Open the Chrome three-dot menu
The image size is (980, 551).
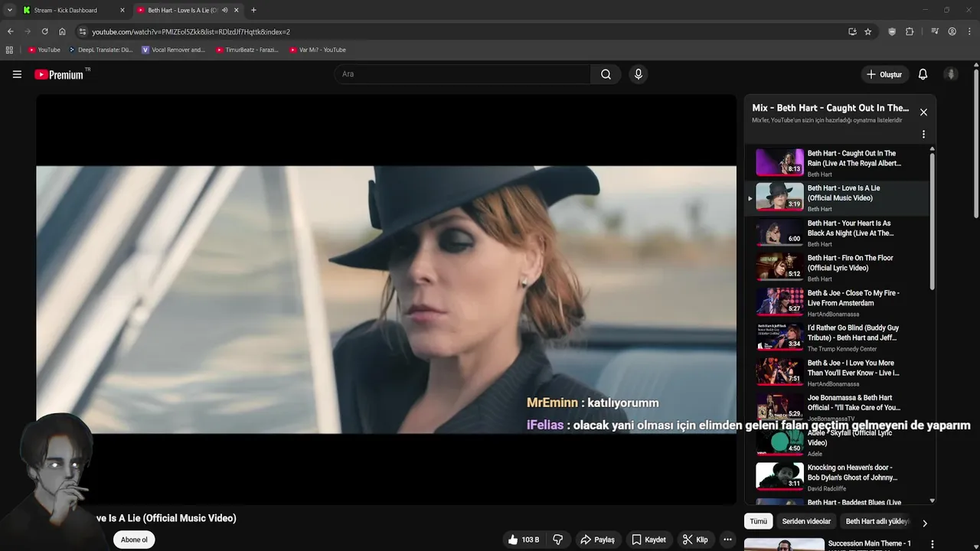969,31
